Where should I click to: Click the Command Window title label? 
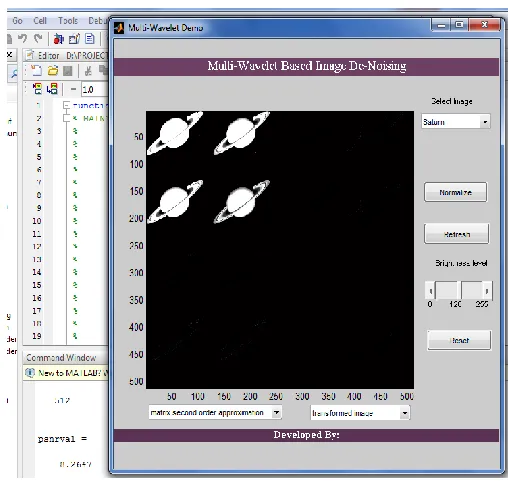[61, 358]
